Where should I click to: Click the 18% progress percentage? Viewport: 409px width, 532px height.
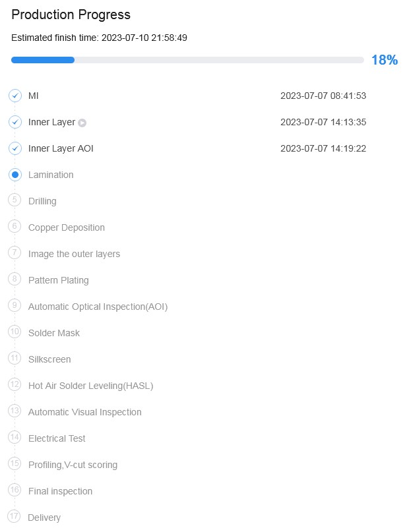point(384,60)
